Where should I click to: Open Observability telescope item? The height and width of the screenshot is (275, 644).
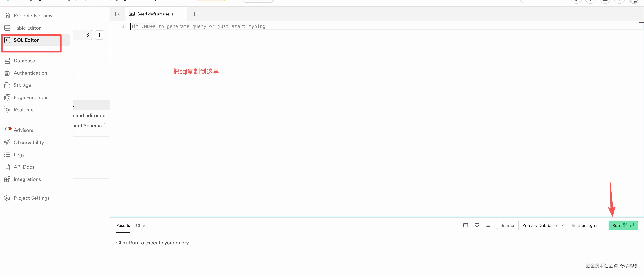pos(29,142)
